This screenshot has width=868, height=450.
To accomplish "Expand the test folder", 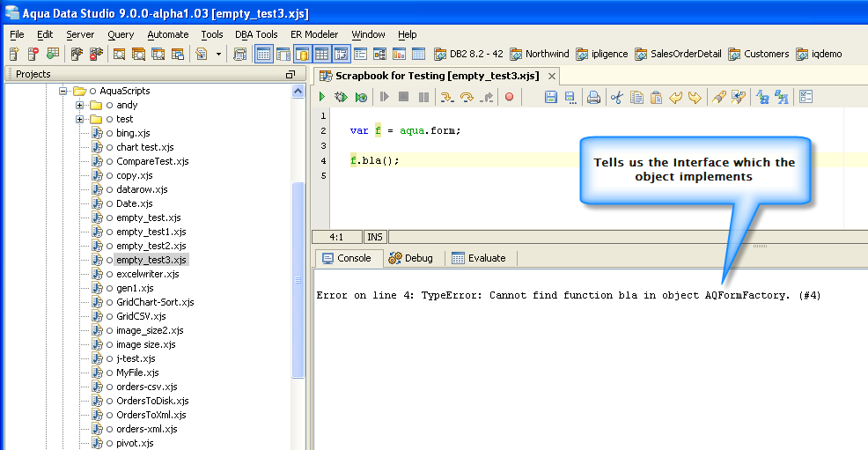I will [80, 119].
